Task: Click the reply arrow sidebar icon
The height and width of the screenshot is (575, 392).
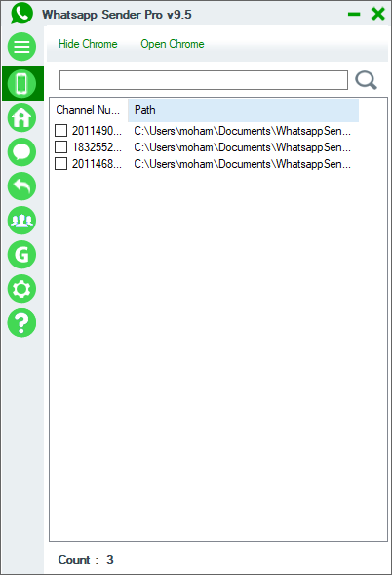Action: coord(21,186)
